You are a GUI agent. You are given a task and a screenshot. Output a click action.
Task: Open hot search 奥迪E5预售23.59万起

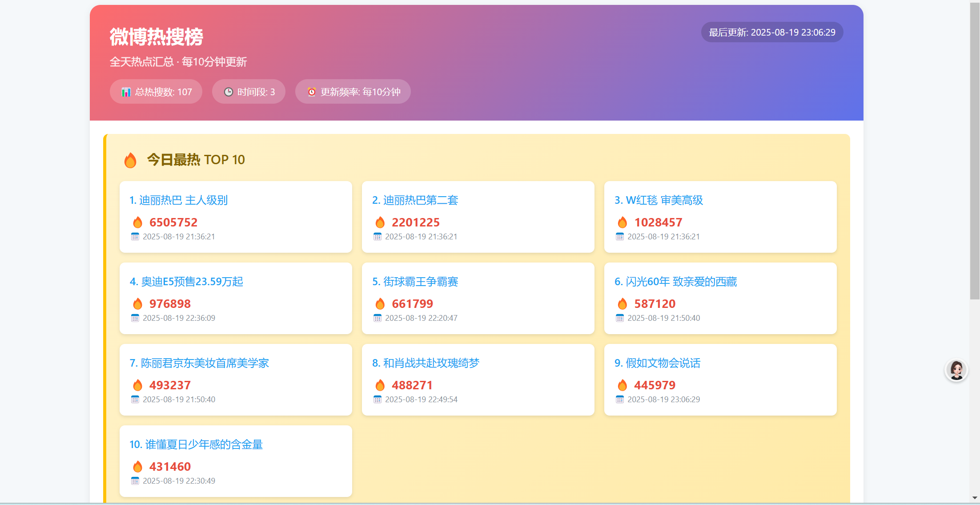(186, 282)
